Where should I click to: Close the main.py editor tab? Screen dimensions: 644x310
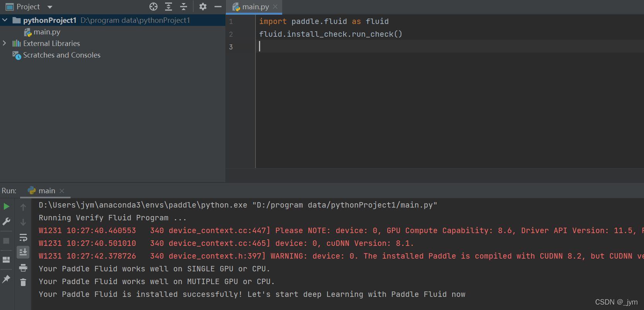click(275, 7)
